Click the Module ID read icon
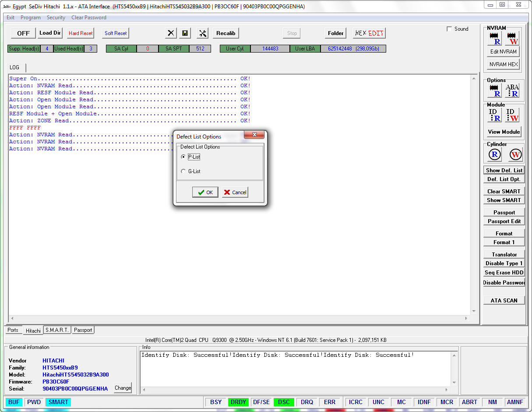Viewport: 532px width, 412px height. coord(495,115)
